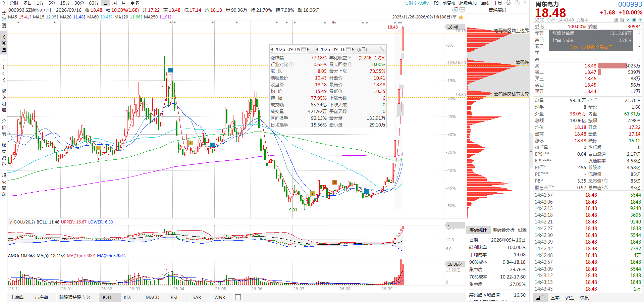Step start date back with left arrow
Image resolution: width=644 pixels, height=302 pixels.
[272, 49]
